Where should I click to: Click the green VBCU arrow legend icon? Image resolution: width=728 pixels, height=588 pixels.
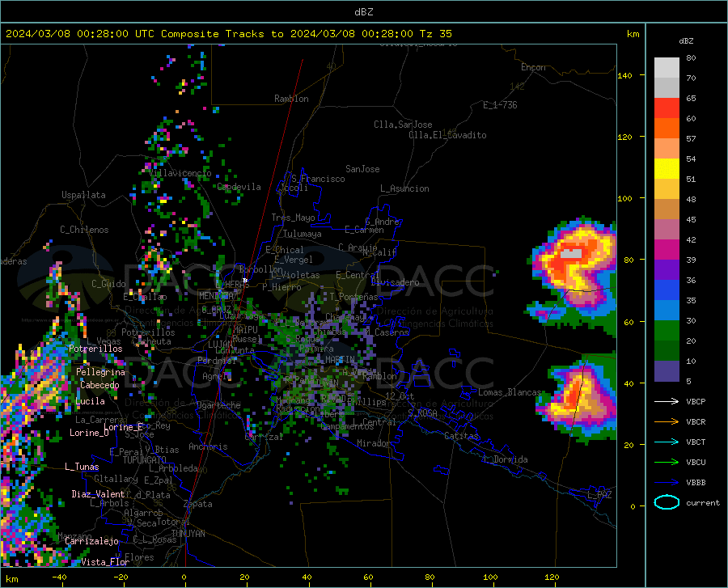point(667,463)
